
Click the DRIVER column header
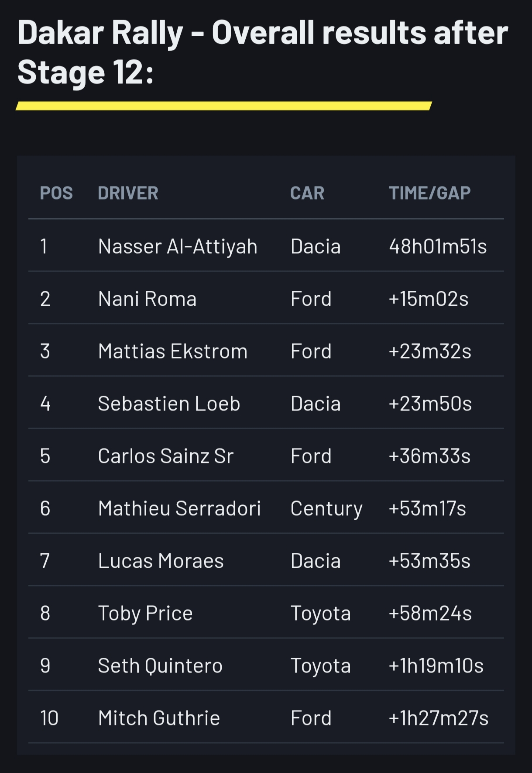tap(128, 193)
